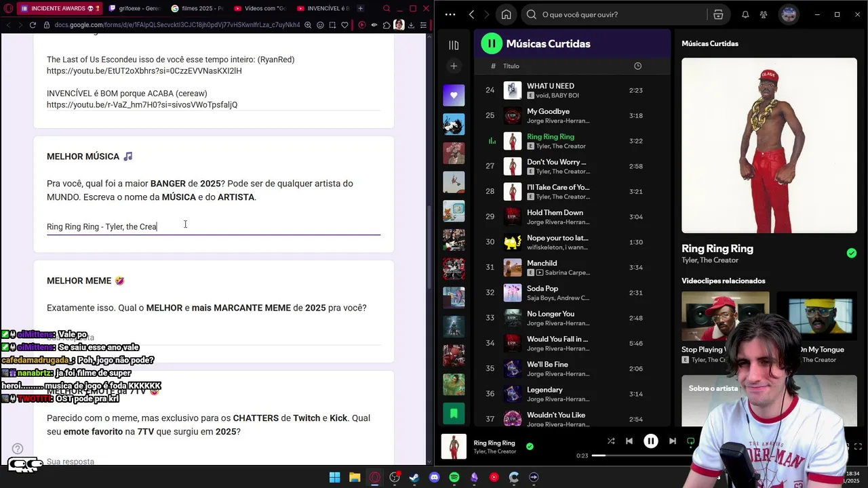
Task: Click the docs.google.com address bar
Action: (176, 25)
